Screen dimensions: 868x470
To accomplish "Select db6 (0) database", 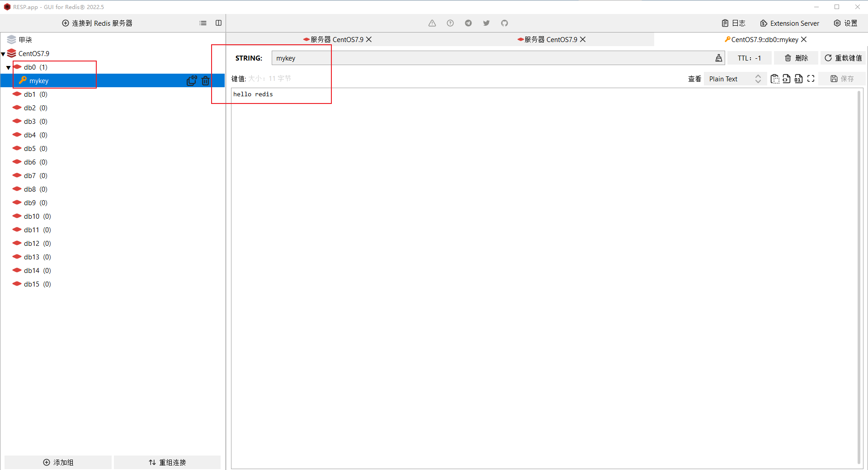I will [x=36, y=162].
